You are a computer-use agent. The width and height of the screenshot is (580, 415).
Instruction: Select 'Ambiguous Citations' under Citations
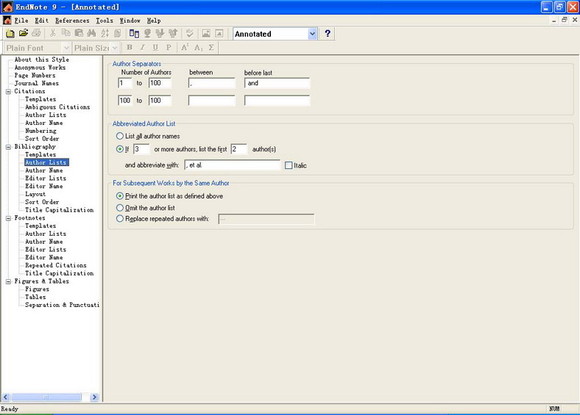click(57, 107)
